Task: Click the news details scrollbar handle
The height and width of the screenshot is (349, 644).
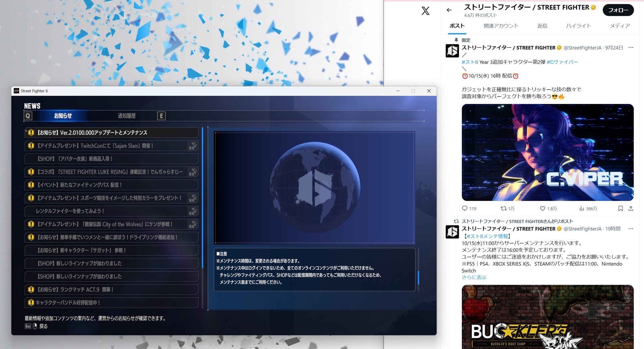Action: click(418, 277)
